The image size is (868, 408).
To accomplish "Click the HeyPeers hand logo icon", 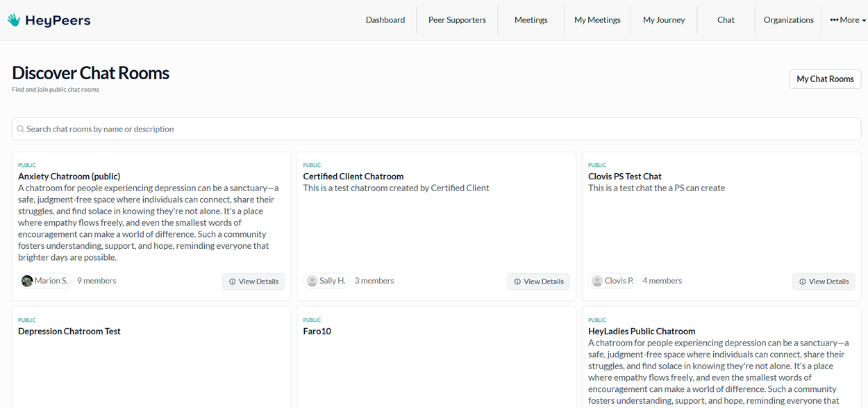I will [14, 20].
